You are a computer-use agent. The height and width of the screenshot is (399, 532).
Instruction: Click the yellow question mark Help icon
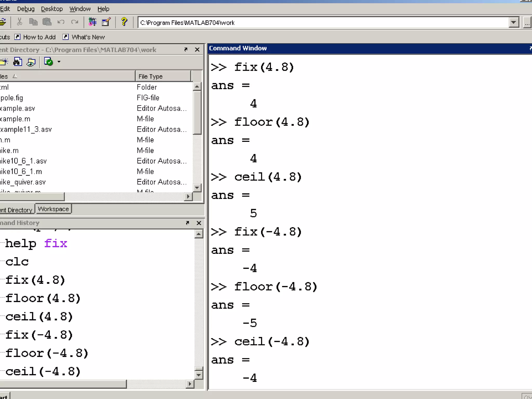point(124,22)
